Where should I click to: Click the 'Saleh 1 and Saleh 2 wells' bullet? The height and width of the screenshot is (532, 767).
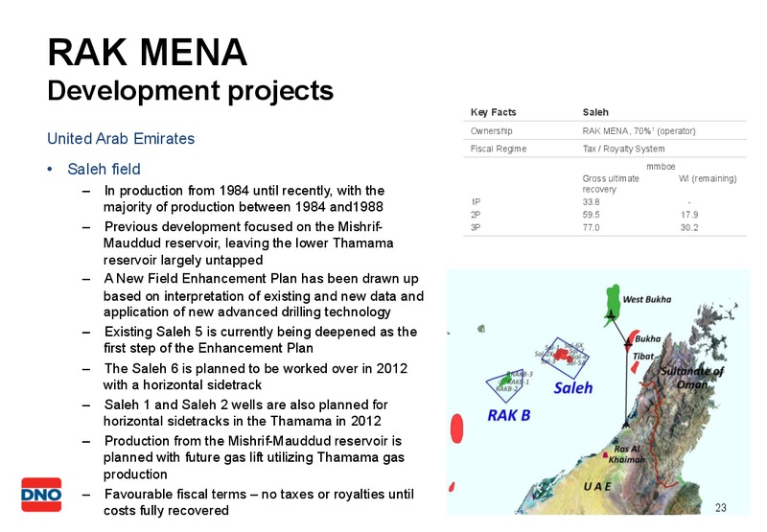(x=245, y=413)
